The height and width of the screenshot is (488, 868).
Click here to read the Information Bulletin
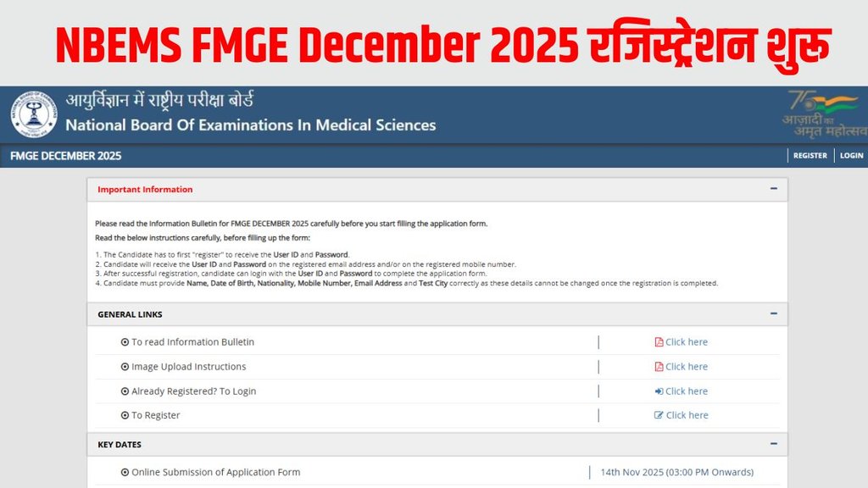(x=687, y=341)
